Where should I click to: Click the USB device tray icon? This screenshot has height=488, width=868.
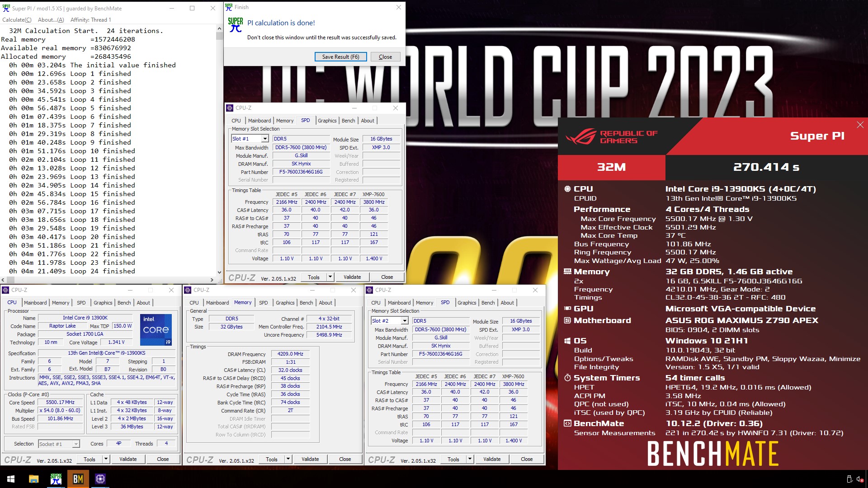pyautogui.click(x=849, y=479)
